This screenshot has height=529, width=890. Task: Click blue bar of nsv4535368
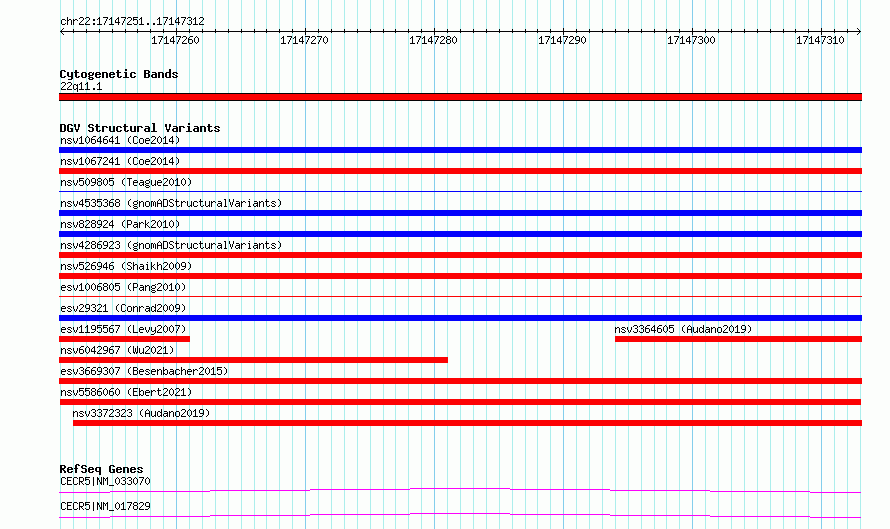point(460,213)
